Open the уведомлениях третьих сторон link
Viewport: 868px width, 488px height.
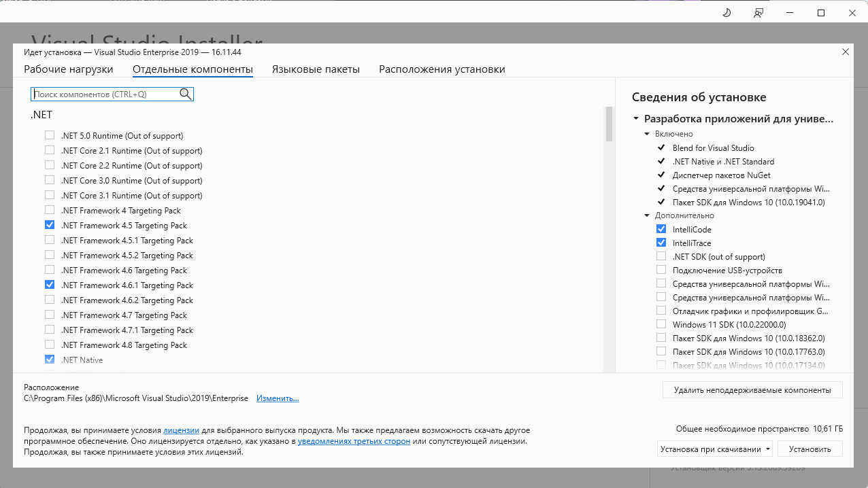pos(354,441)
